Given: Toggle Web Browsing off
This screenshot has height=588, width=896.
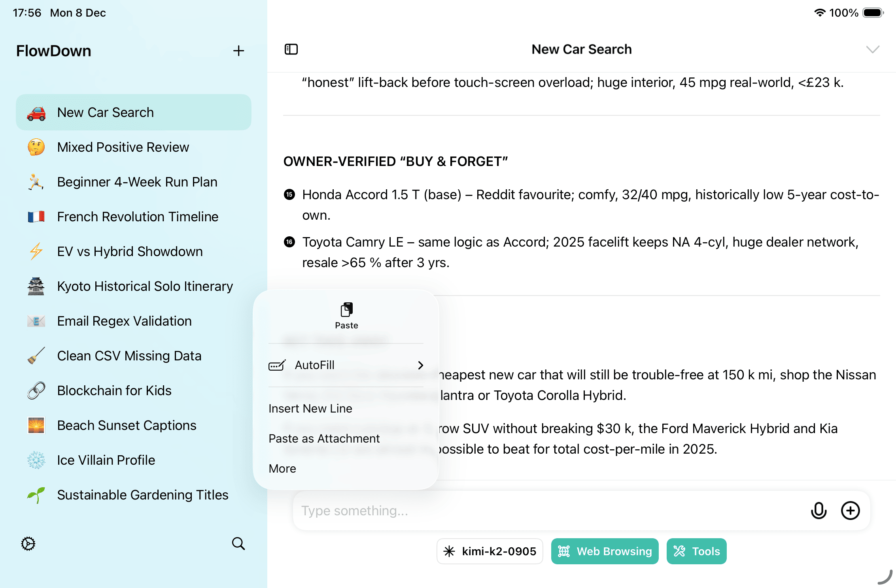Looking at the screenshot, I should click(605, 551).
